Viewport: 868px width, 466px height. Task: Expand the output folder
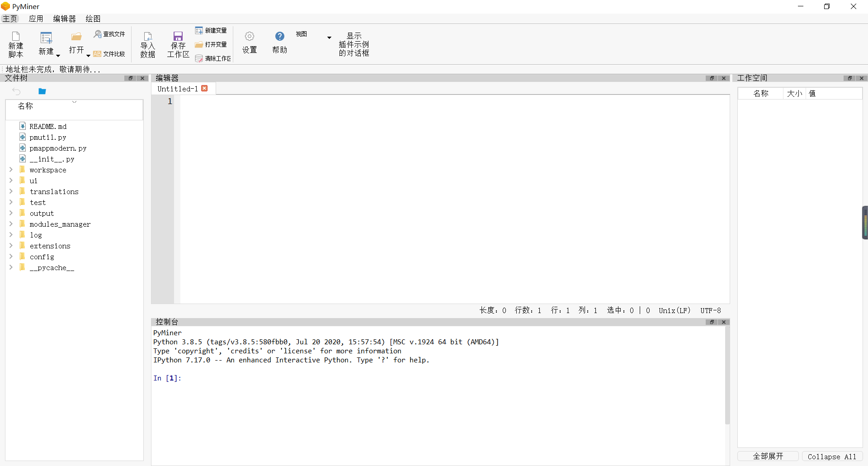point(11,213)
